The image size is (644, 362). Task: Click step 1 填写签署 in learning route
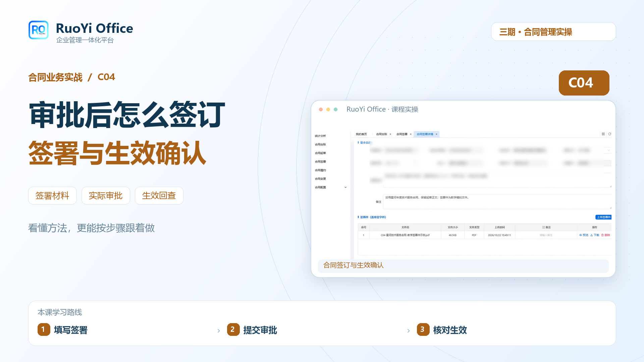pos(63,330)
